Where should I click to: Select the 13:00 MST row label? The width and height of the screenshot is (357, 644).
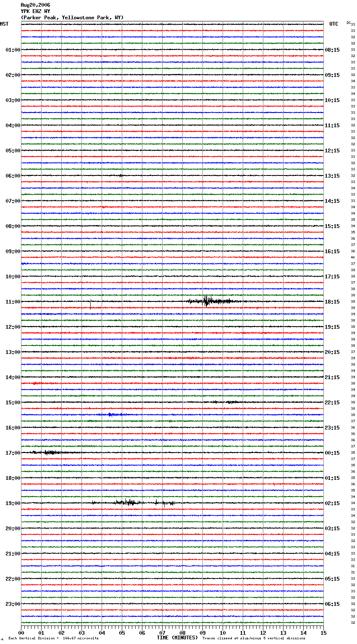(13, 352)
